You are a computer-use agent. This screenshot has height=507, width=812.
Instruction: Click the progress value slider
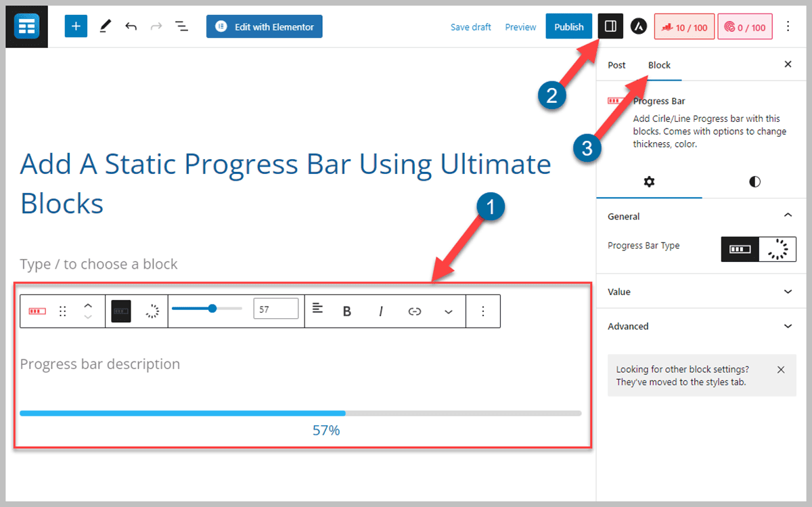[x=212, y=308]
